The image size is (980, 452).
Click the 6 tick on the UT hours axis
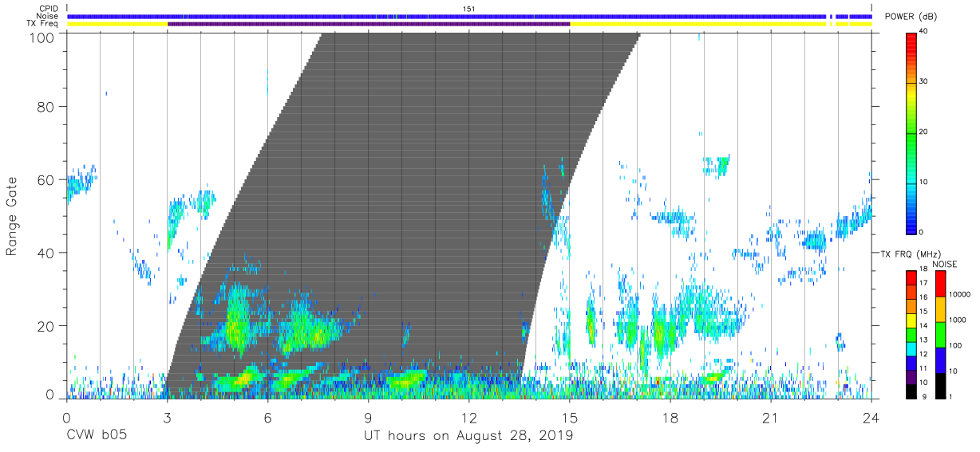click(267, 417)
